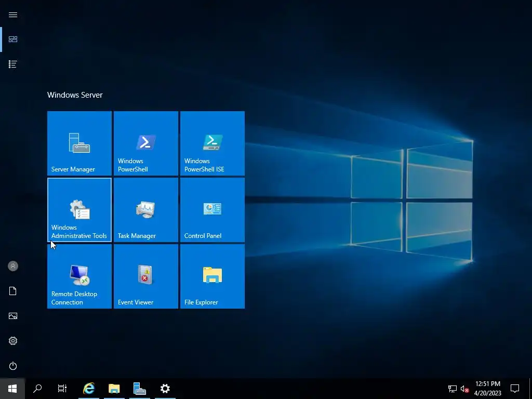Open the Remote Desktop Connection tile
The height and width of the screenshot is (399, 532).
tap(79, 276)
